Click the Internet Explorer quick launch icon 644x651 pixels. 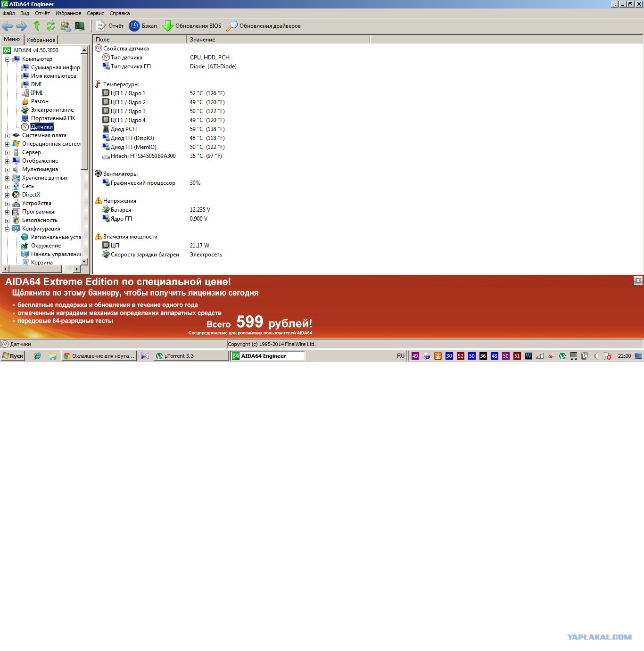[37, 356]
